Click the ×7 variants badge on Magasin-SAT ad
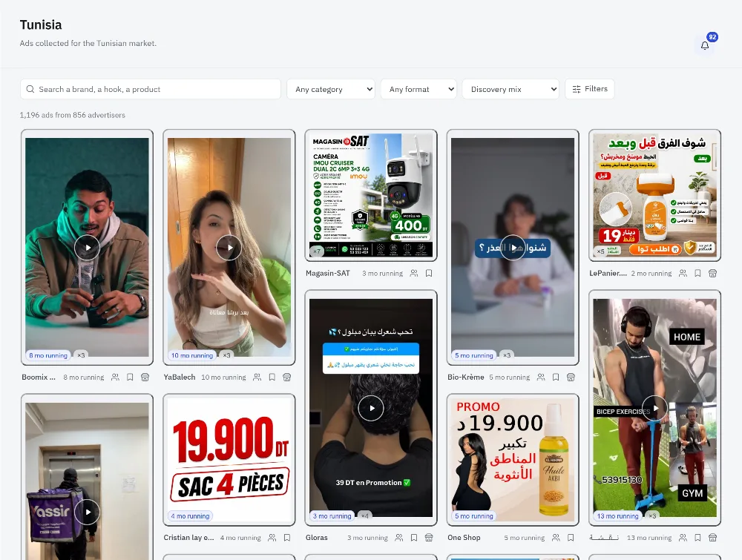This screenshot has width=742, height=560. [x=317, y=251]
